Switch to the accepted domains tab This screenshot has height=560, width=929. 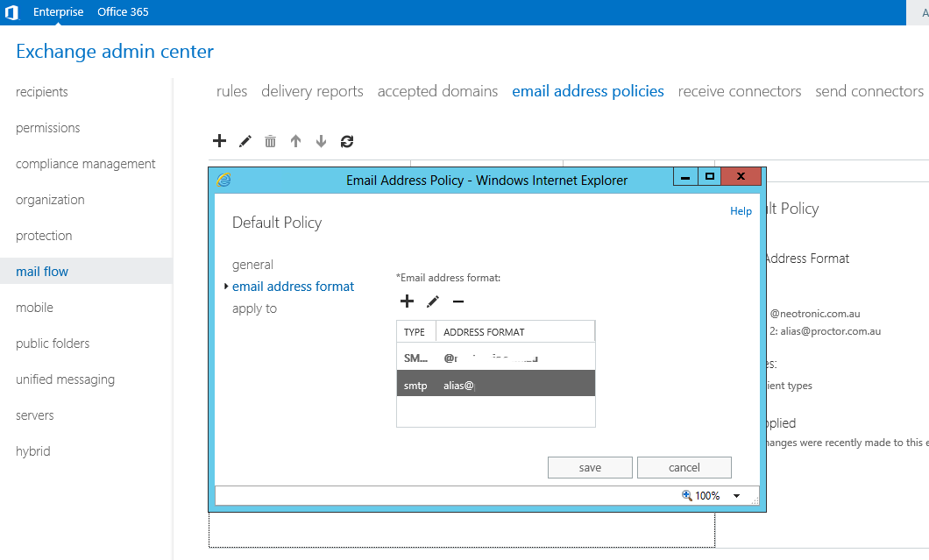(x=437, y=91)
